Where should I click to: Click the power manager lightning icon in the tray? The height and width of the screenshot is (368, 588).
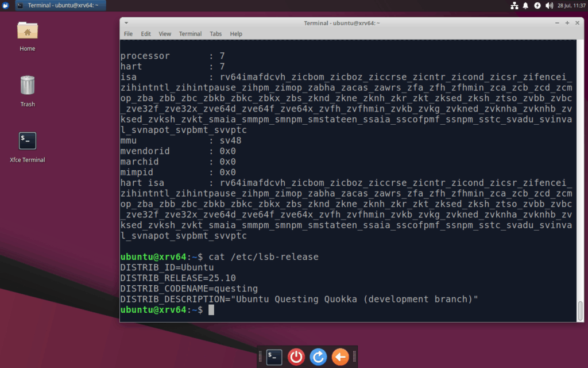click(537, 5)
